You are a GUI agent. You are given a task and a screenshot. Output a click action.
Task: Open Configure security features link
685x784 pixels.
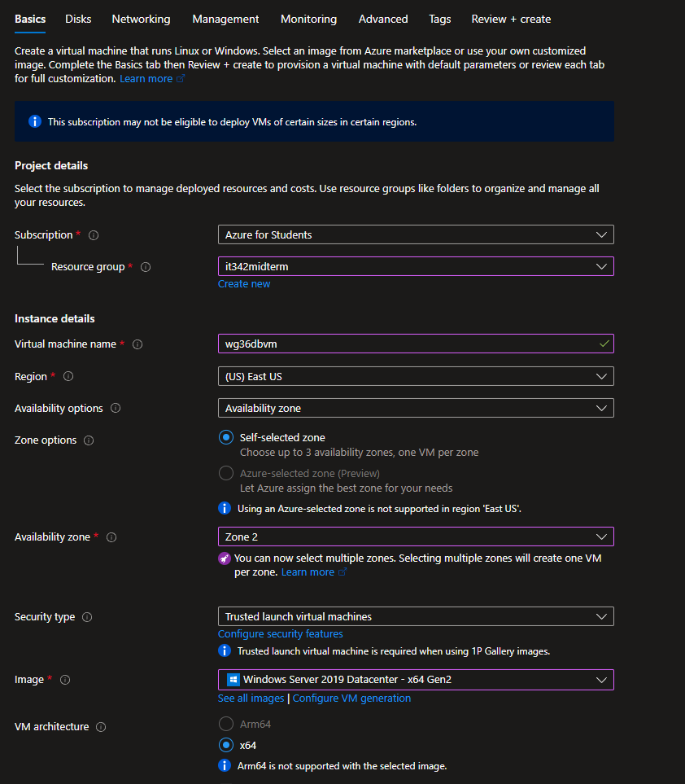[x=280, y=634]
